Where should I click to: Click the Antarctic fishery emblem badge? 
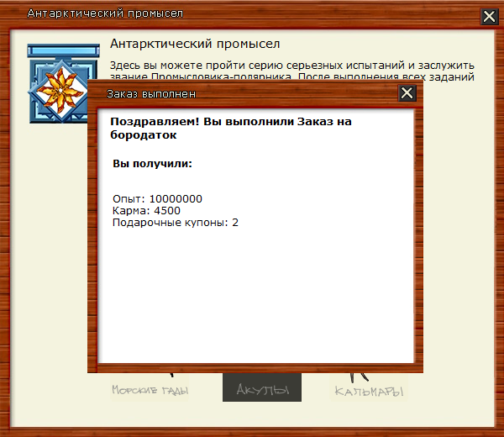[x=59, y=82]
